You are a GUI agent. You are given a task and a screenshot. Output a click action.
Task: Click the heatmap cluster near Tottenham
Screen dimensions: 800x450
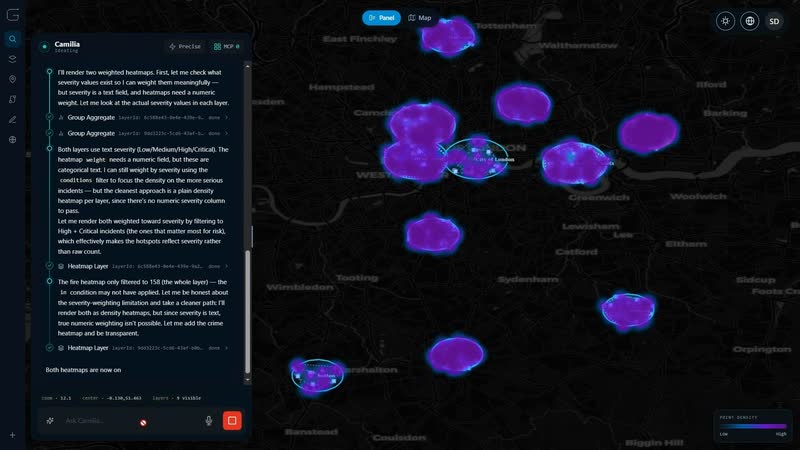point(448,36)
